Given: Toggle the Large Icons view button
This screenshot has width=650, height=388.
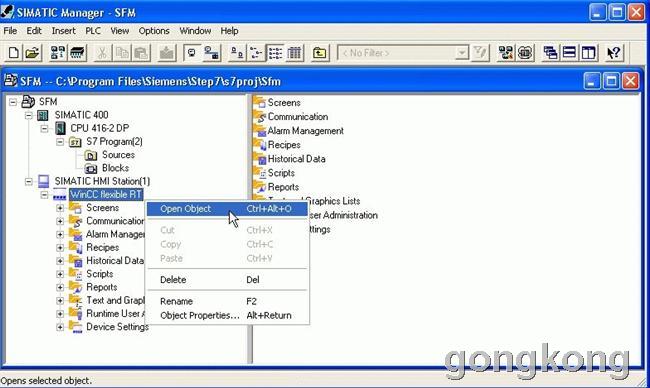Looking at the screenshot, I should 237,53.
